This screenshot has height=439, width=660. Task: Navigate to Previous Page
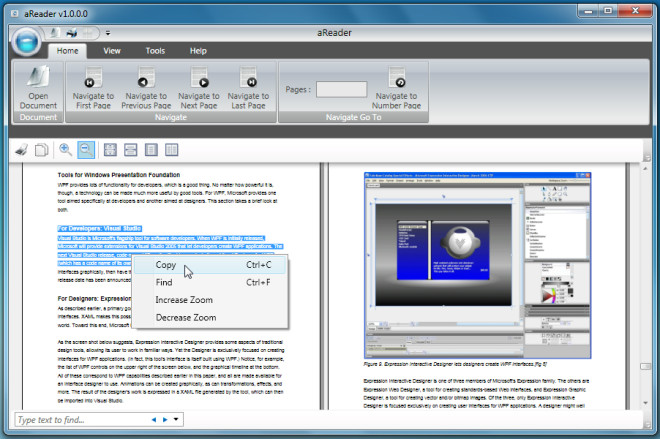[x=146, y=88]
